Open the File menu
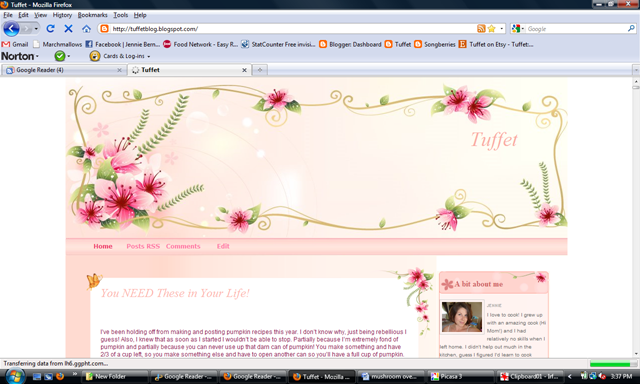Viewport: 640px width, 384px height. click(x=8, y=15)
